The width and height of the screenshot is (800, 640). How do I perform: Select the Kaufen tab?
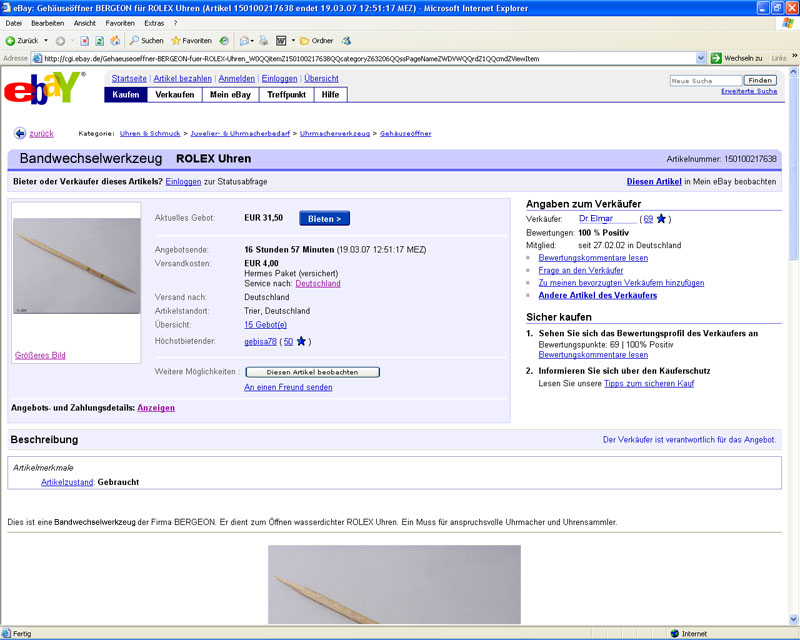pos(126,95)
